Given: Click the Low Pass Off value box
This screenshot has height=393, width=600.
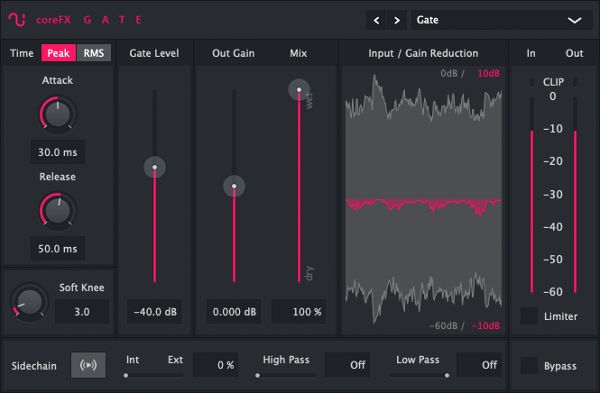Looking at the screenshot, I should [479, 365].
